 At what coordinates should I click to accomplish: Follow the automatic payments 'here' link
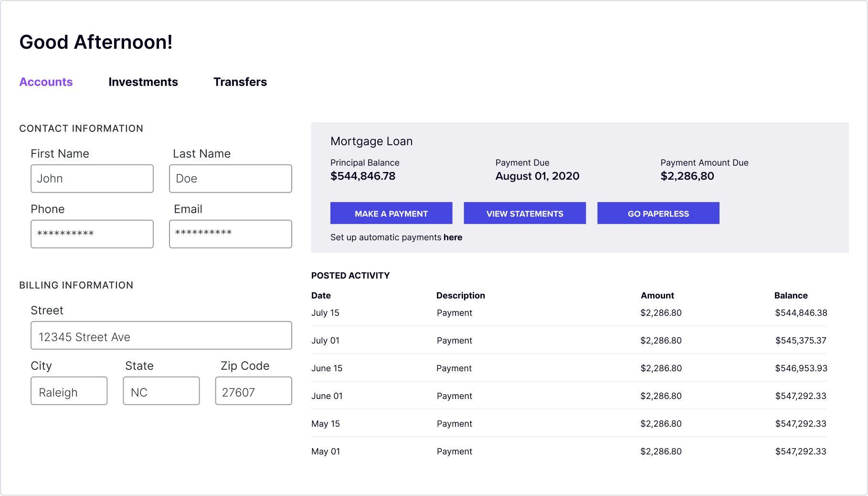[x=453, y=237]
